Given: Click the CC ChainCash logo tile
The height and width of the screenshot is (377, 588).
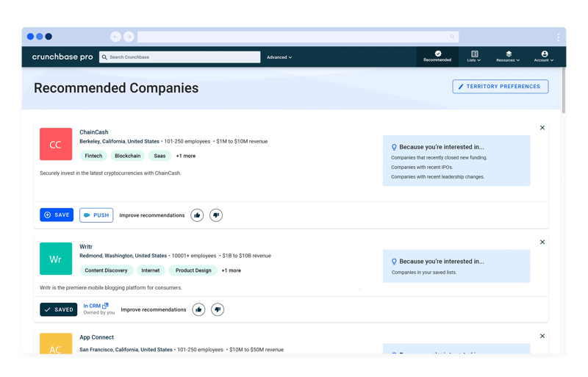Looking at the screenshot, I should tap(56, 144).
